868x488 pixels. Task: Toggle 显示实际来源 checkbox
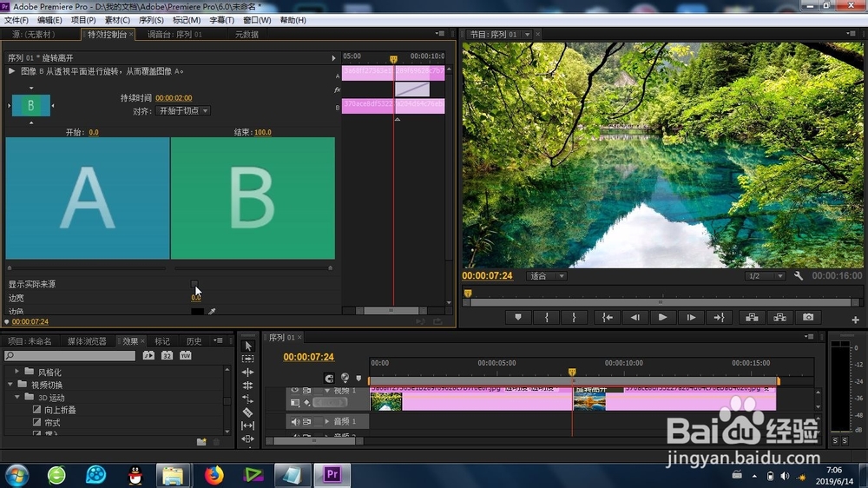point(194,284)
